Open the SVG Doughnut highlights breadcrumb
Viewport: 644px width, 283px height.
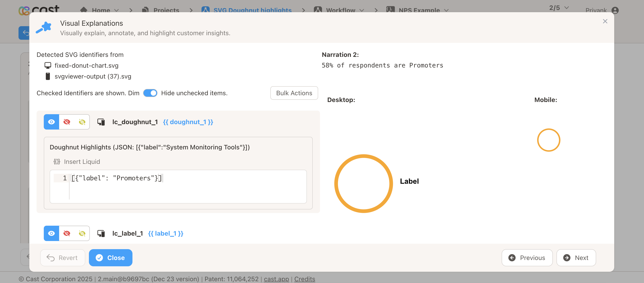[x=252, y=10]
